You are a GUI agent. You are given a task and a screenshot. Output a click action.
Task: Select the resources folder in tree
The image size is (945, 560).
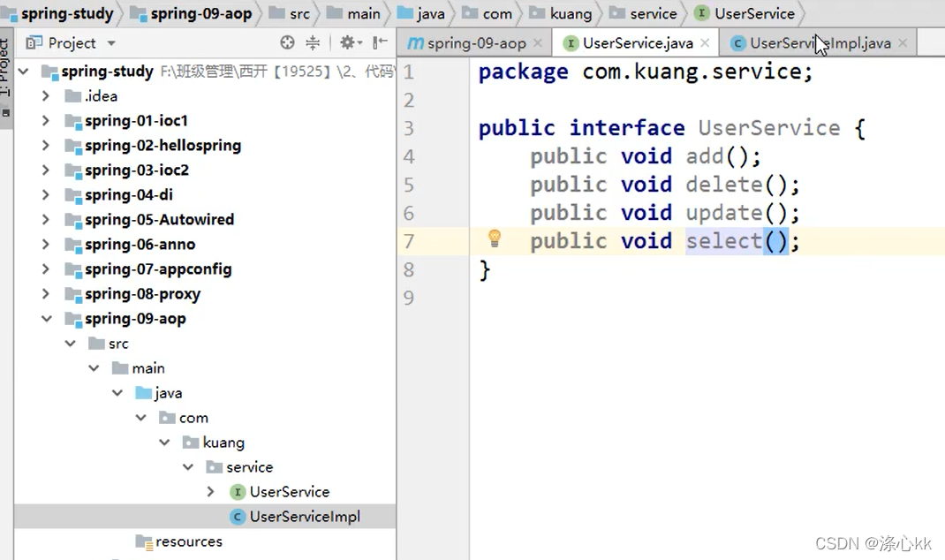tap(188, 541)
